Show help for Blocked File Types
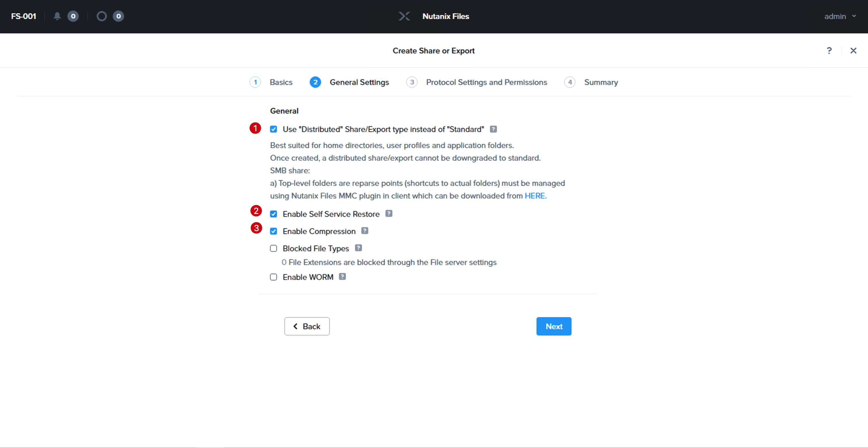Image resolution: width=868 pixels, height=448 pixels. point(358,248)
